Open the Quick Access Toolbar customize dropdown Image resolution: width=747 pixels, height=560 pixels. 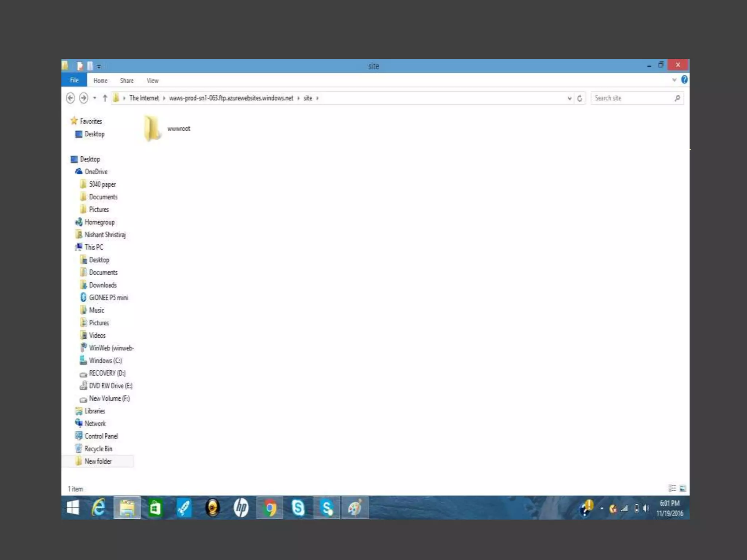[x=99, y=66]
